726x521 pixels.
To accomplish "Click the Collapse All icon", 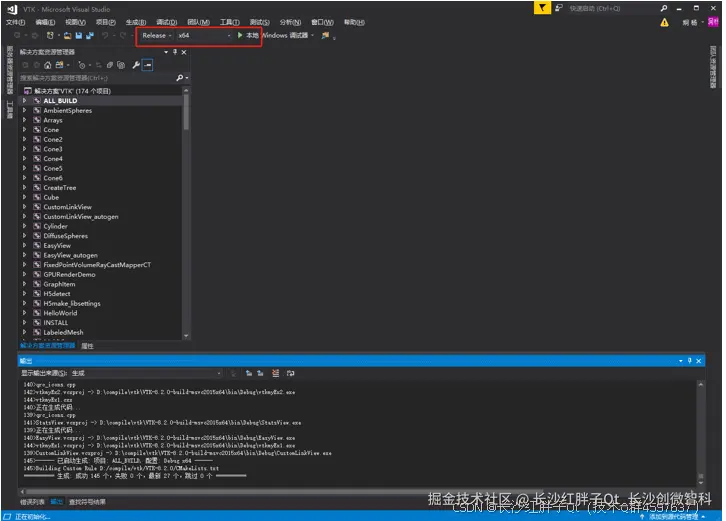I will tap(110, 65).
